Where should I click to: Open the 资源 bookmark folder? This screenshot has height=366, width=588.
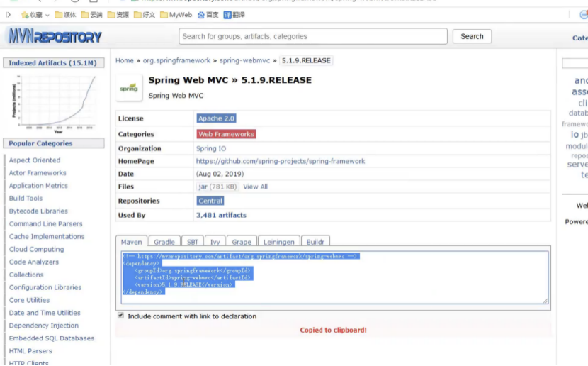118,15
